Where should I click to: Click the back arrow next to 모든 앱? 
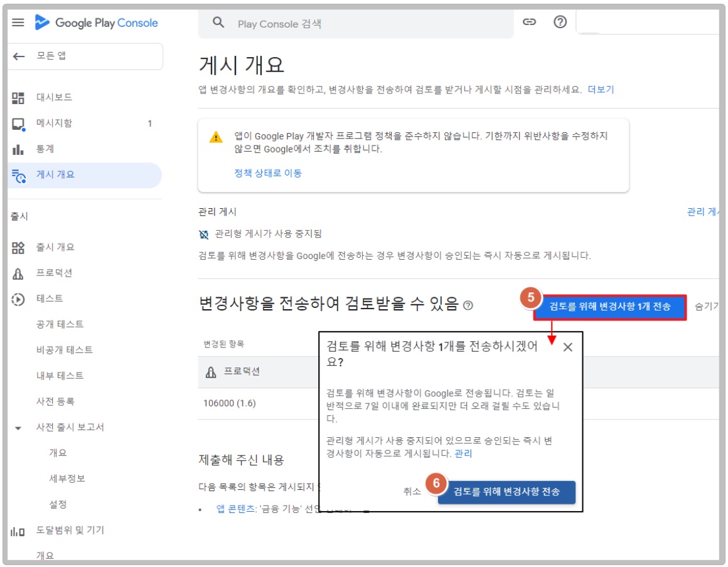[19, 56]
